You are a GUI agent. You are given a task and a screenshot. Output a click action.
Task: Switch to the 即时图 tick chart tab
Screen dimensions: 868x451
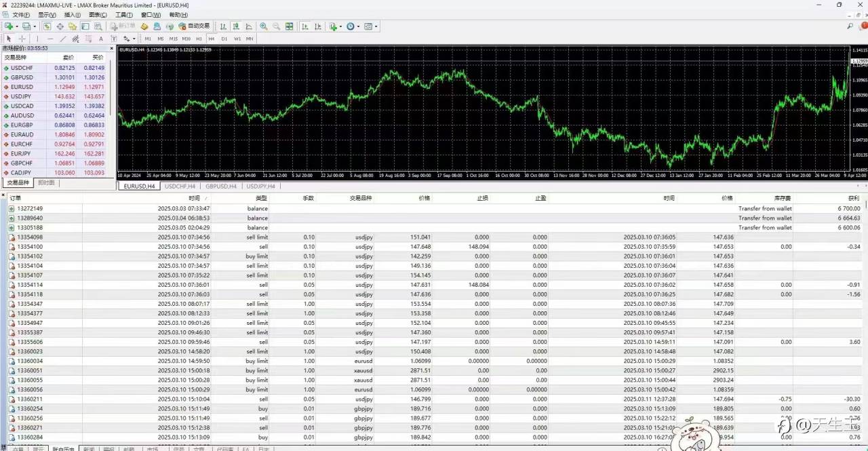(x=46, y=182)
